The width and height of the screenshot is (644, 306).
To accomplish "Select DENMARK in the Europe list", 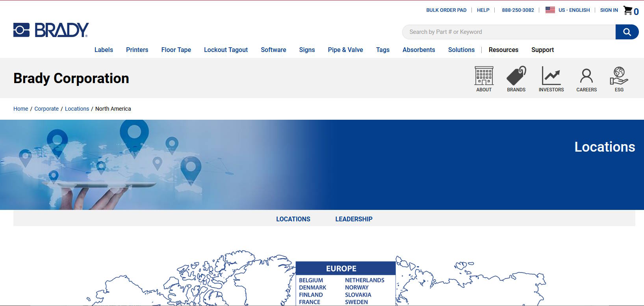I will point(312,287).
